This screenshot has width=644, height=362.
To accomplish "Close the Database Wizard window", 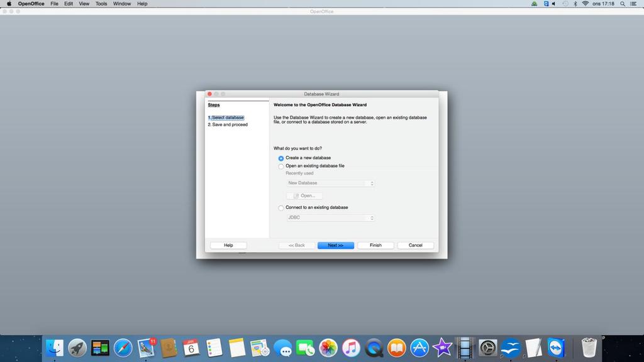I will point(209,94).
